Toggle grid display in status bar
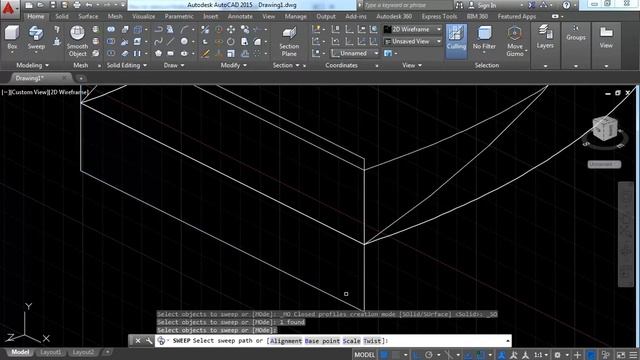This screenshot has width=640, height=360. (x=384, y=355)
